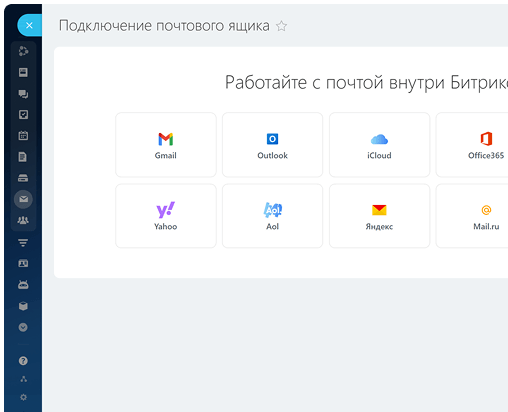The height and width of the screenshot is (412, 508).
Task: Connect a Яндекс mailbox
Action: click(x=379, y=216)
